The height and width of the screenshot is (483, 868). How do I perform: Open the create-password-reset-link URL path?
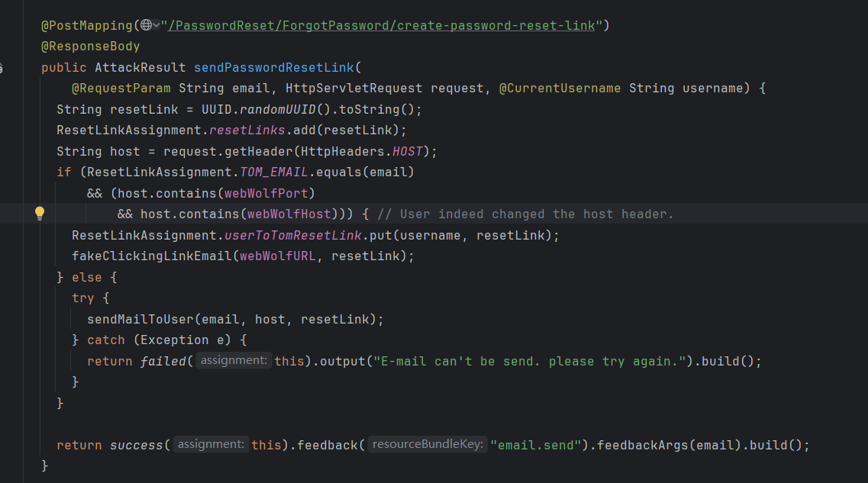(x=382, y=25)
